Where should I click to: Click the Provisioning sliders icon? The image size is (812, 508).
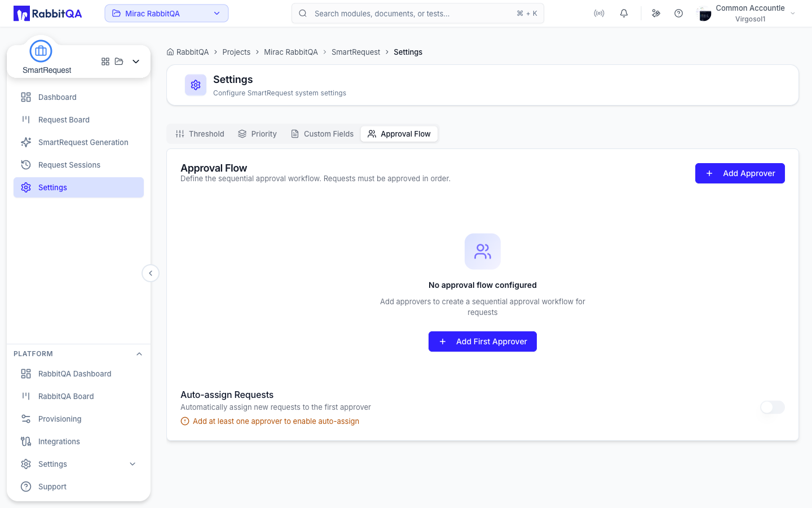[x=26, y=419]
